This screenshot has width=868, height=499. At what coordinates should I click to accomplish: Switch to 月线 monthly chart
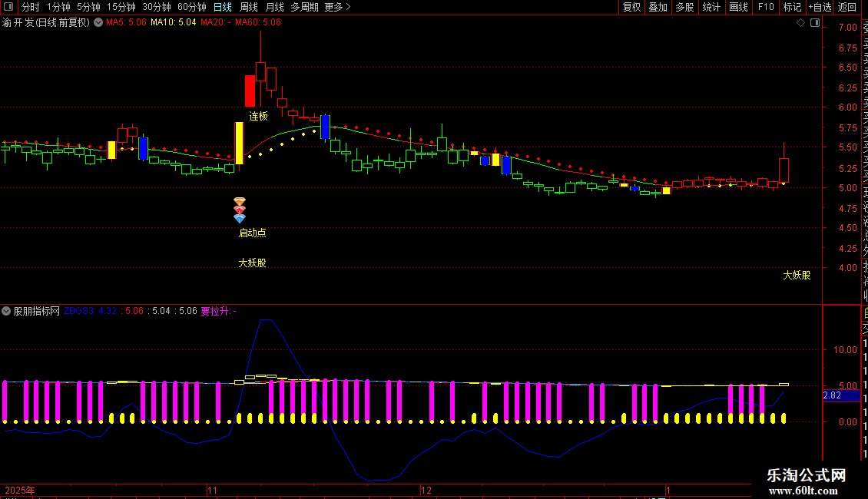pos(274,7)
